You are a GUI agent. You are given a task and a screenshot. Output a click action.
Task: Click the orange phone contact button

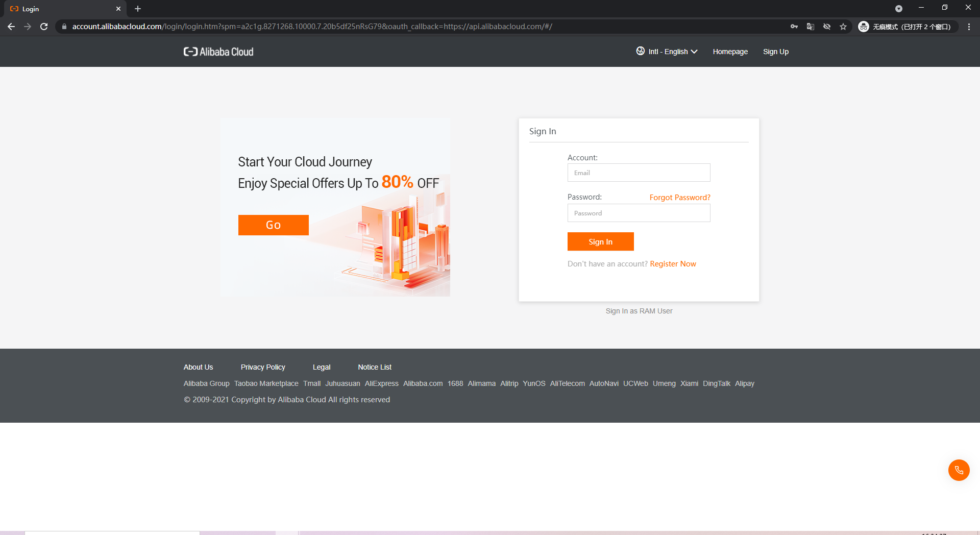click(959, 470)
